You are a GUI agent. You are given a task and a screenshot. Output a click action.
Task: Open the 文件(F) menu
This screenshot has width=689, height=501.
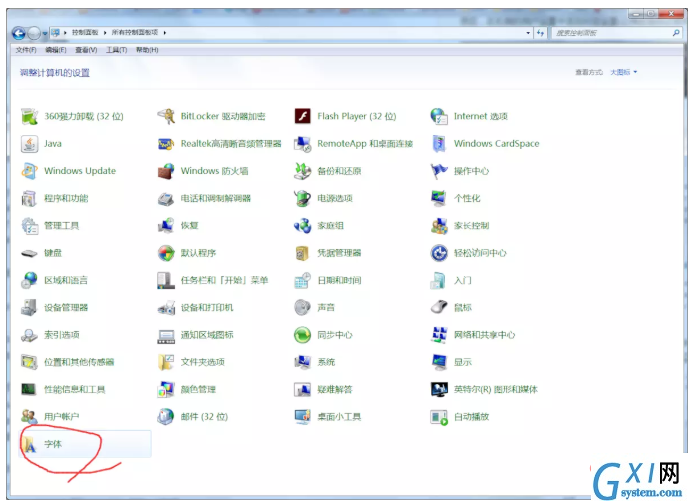[x=26, y=50]
